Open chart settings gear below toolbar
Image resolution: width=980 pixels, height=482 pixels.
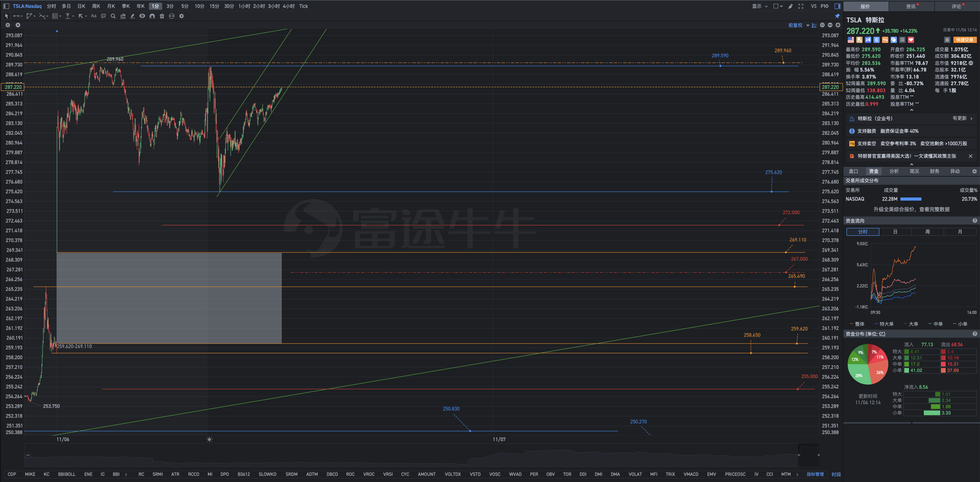[7, 25]
